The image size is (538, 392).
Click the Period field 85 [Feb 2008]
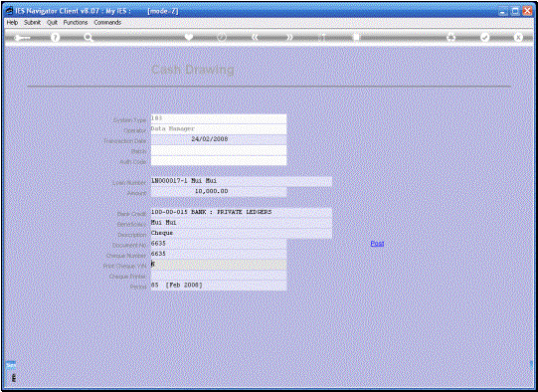click(219, 286)
